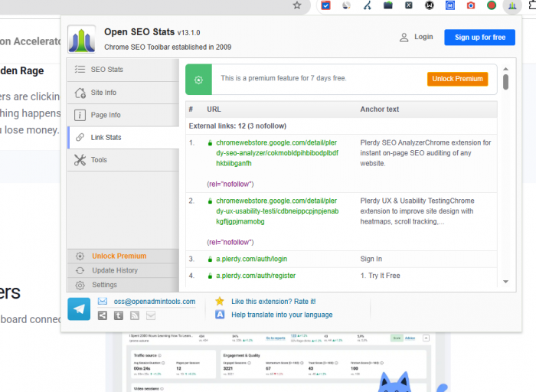Click the green lock icon on row 4

click(x=210, y=276)
